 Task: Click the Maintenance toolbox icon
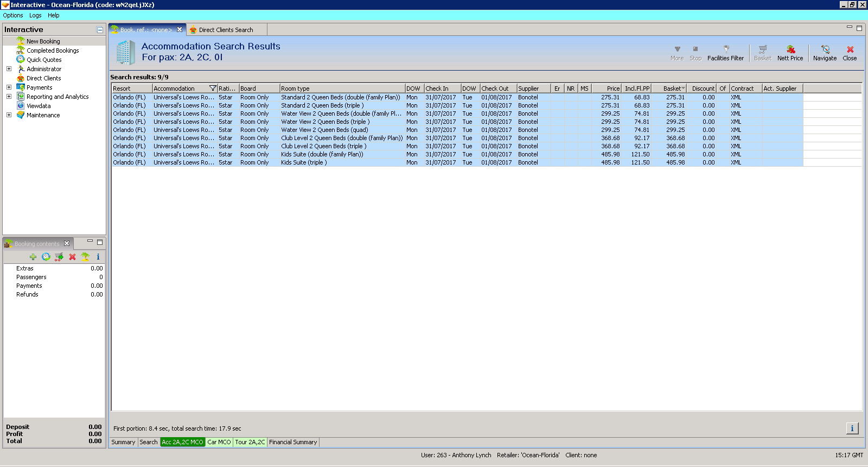point(21,115)
